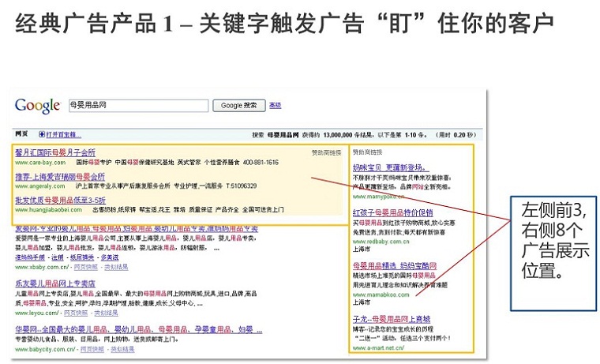Click the www.babycity.com.cn URL text
Image resolution: width=600 pixels, height=364 pixels.
tap(45, 350)
